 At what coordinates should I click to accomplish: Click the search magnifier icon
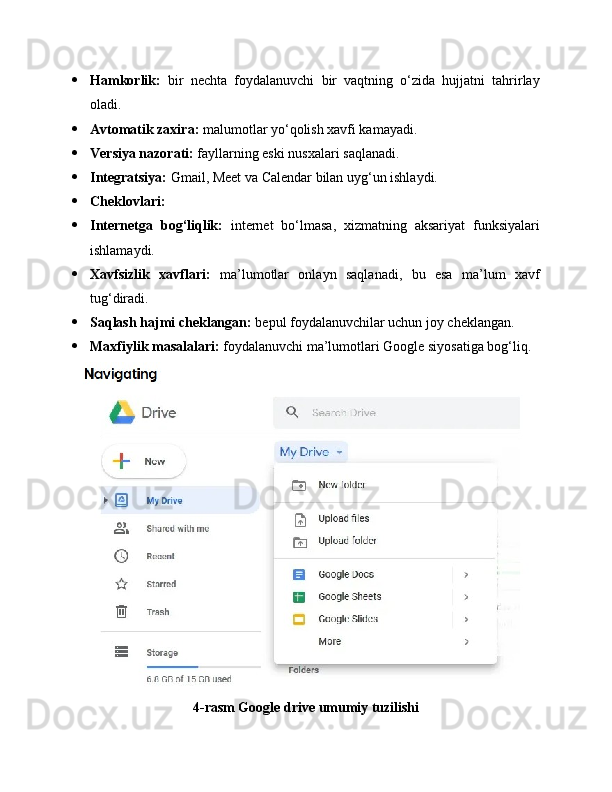pos(292,412)
